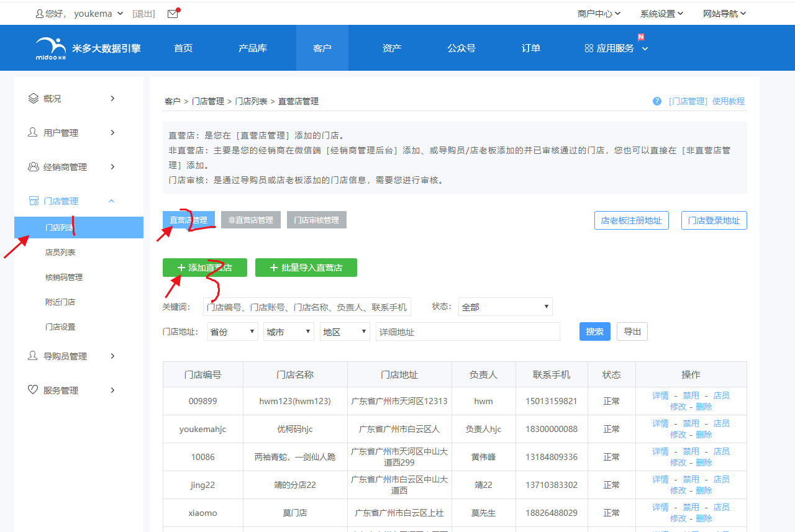The height and width of the screenshot is (532, 795).
Task: Click phone number 13184809336
Action: coord(552,457)
